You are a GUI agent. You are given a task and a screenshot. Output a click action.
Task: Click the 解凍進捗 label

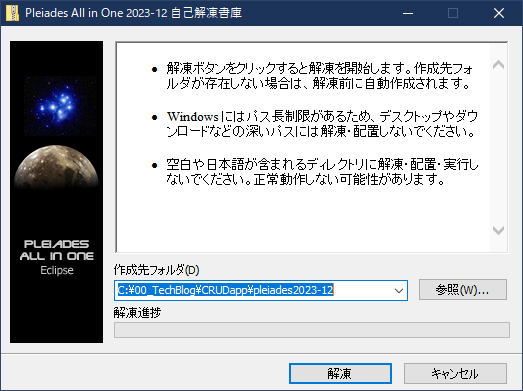pos(137,313)
